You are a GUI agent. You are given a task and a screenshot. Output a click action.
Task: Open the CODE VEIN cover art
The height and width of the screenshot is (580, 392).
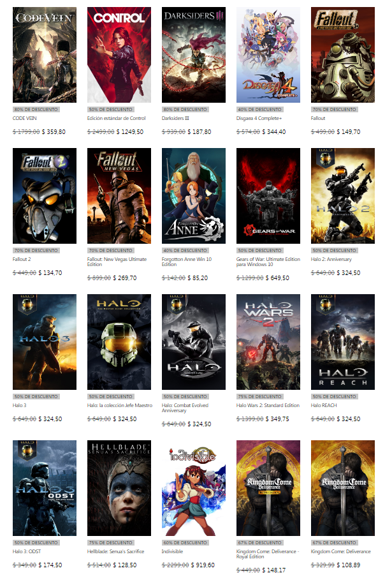(x=45, y=55)
